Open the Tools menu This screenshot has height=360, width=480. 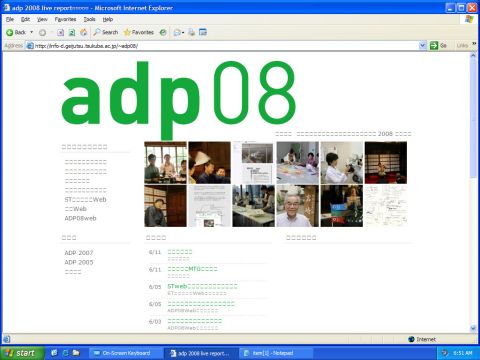point(89,19)
